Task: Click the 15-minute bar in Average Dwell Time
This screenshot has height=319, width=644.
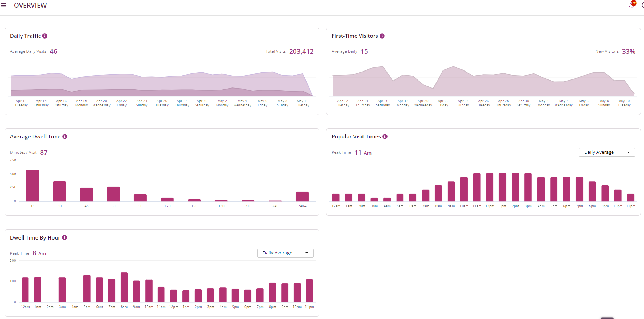Action: tap(32, 186)
